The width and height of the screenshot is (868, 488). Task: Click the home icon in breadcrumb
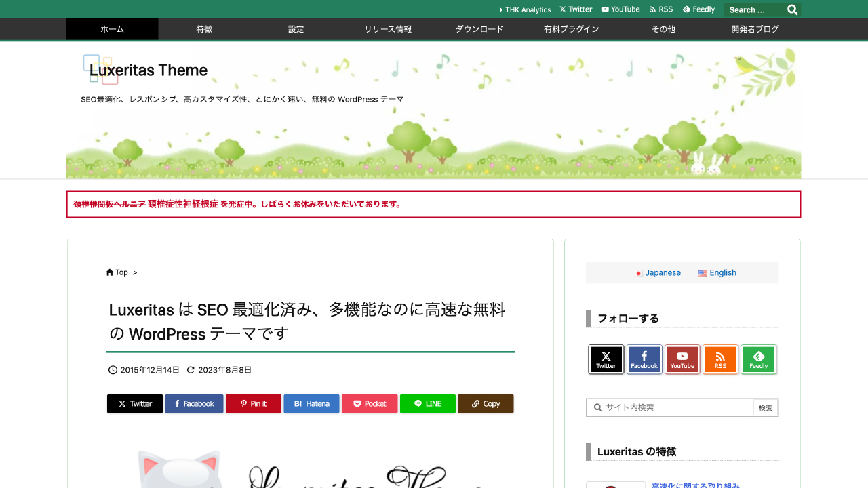[x=110, y=272]
